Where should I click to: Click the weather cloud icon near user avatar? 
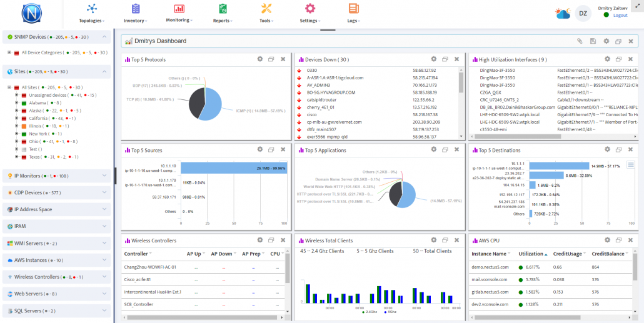563,13
